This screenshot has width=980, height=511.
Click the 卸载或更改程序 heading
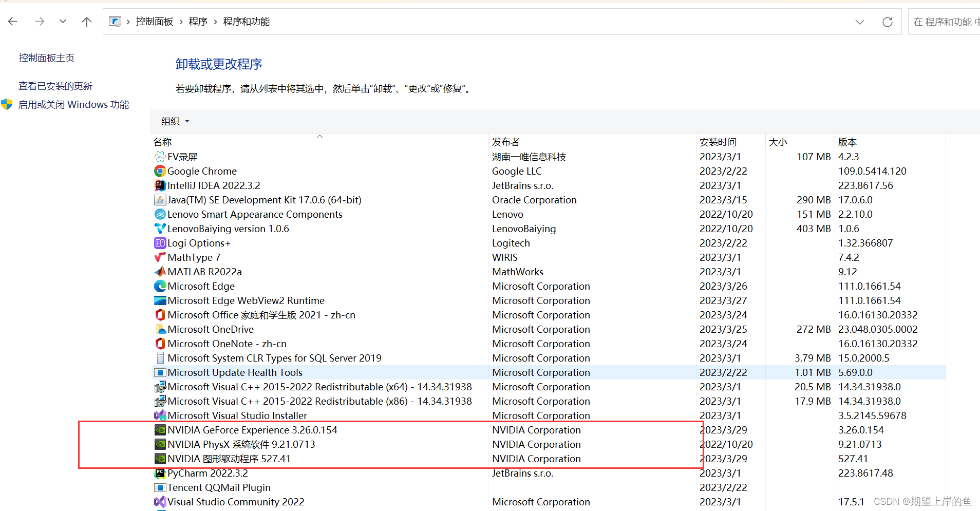coord(219,64)
